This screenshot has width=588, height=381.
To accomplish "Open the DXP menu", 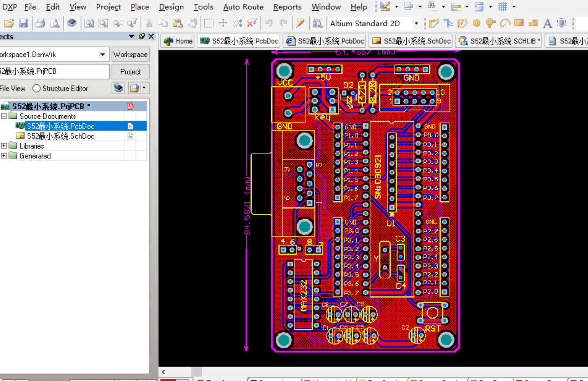I will [x=9, y=7].
